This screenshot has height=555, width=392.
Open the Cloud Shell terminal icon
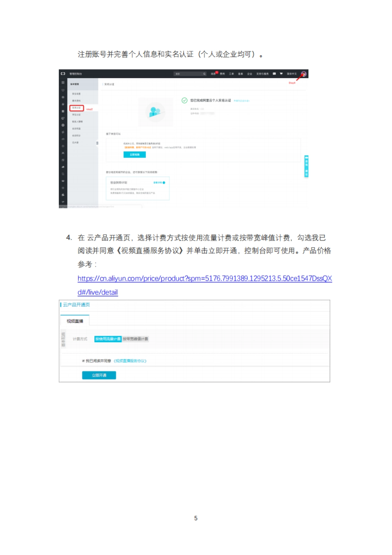pyautogui.click(x=274, y=74)
